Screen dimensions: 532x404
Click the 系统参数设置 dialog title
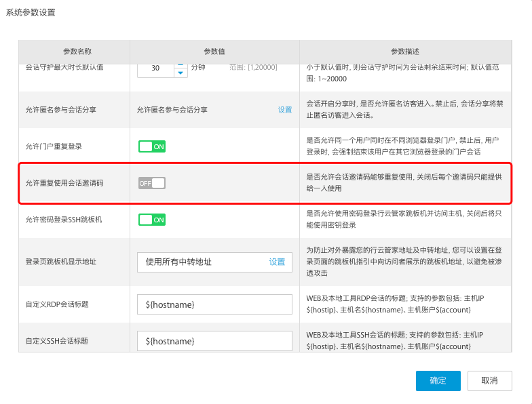click(x=31, y=12)
